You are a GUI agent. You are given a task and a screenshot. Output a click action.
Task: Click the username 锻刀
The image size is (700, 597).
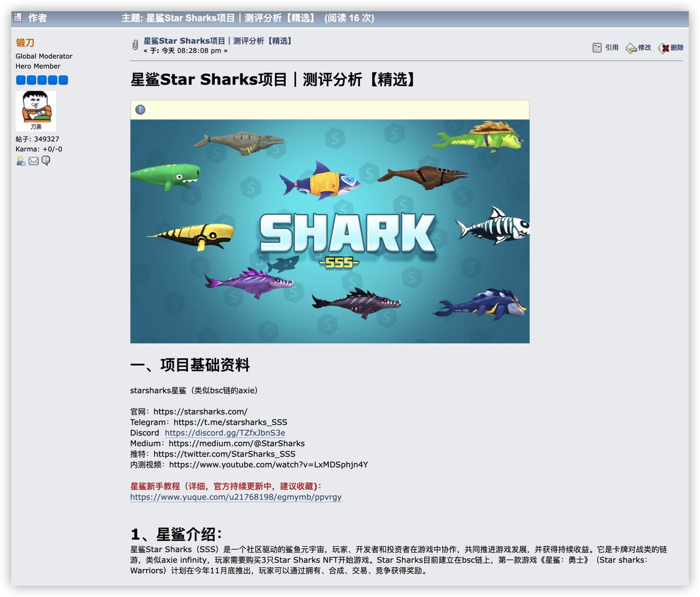pos(25,43)
